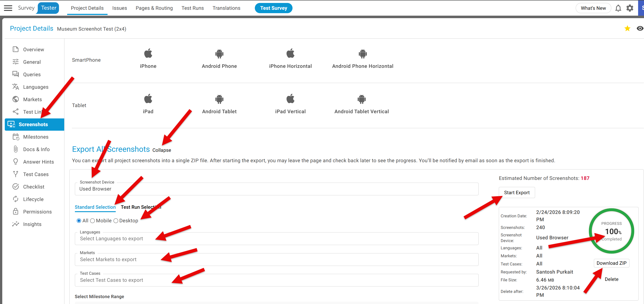The width and height of the screenshot is (644, 304).
Task: Click the notifications bell icon
Action: 618,8
